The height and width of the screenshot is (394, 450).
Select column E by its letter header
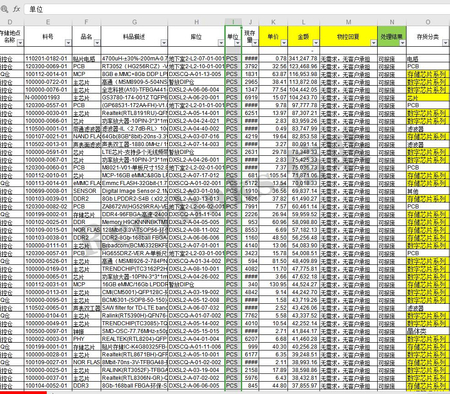pos(48,22)
